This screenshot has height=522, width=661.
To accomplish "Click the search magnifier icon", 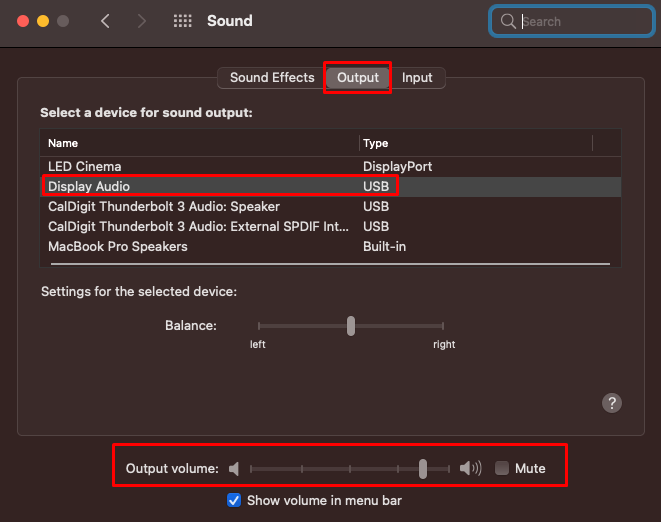I will tap(508, 21).
